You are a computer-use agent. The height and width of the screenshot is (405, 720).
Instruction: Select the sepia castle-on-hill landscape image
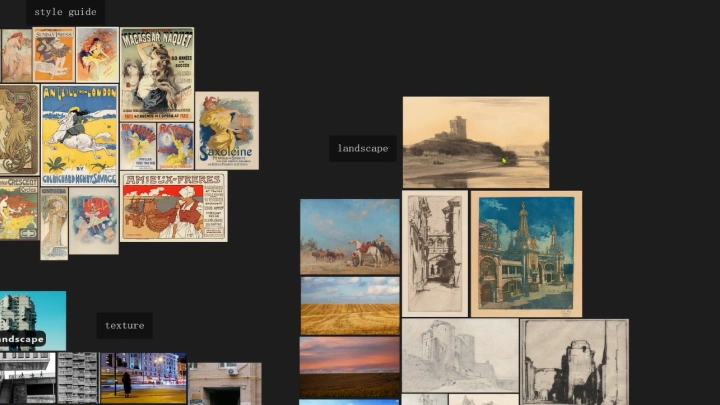476,142
